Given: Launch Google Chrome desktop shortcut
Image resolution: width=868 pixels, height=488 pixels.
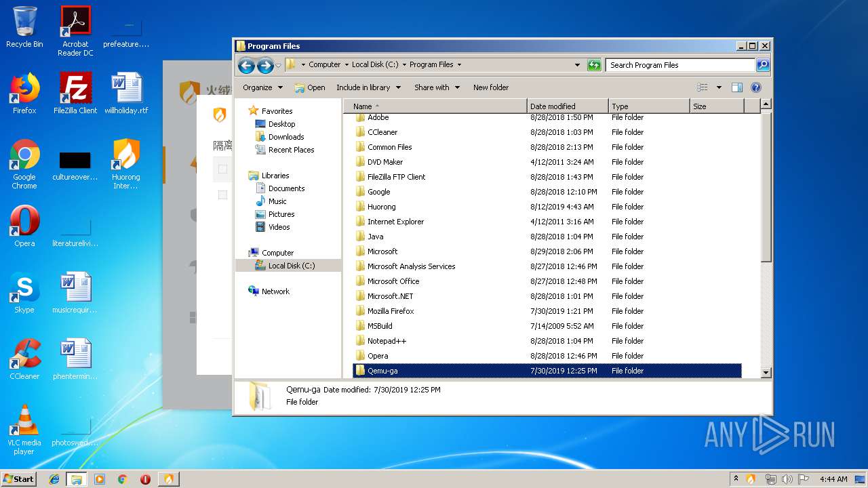Looking at the screenshot, I should coord(24,164).
